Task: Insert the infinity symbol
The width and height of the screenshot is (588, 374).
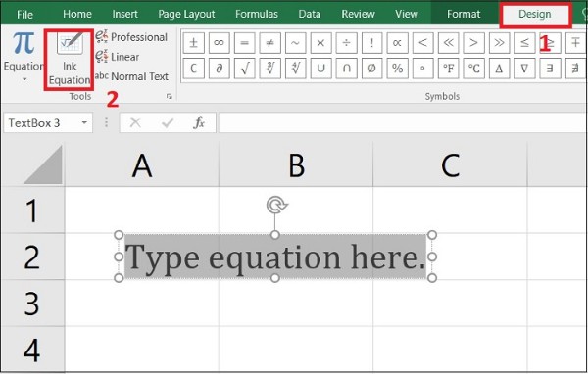Action: tap(219, 43)
